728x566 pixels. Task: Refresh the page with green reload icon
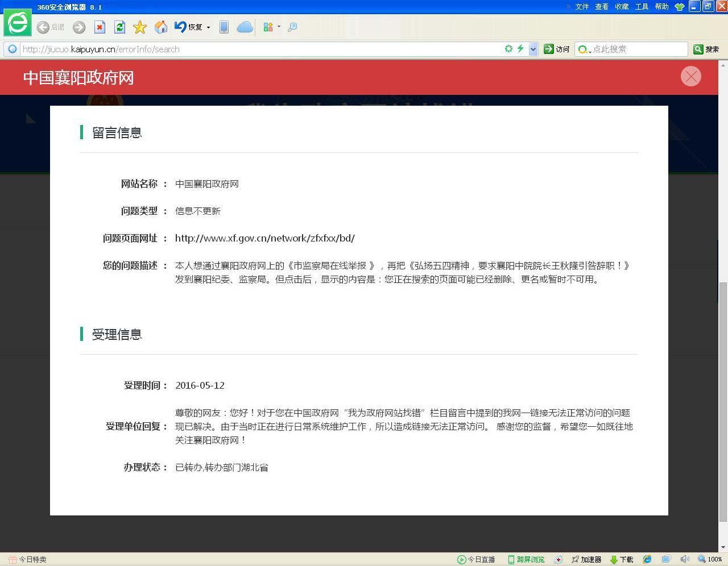point(119,27)
